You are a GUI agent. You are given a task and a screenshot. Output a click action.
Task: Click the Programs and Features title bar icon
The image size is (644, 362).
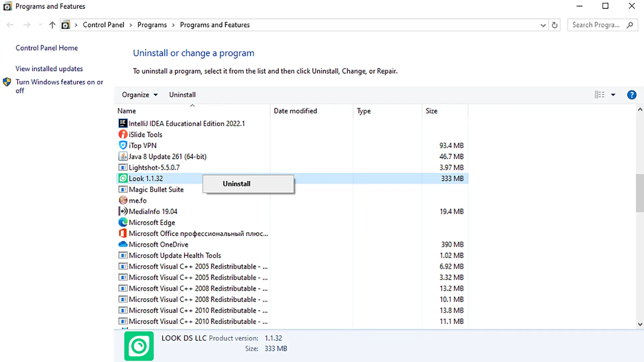click(x=7, y=6)
